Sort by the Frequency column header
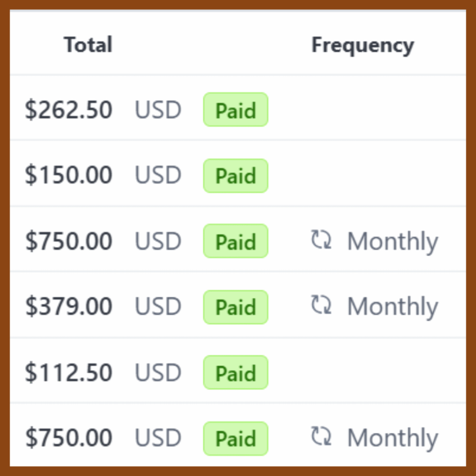 point(363,46)
